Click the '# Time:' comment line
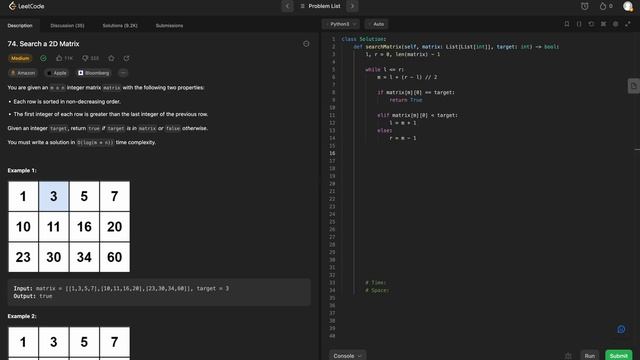Viewport: 640px width, 360px height. point(376,282)
